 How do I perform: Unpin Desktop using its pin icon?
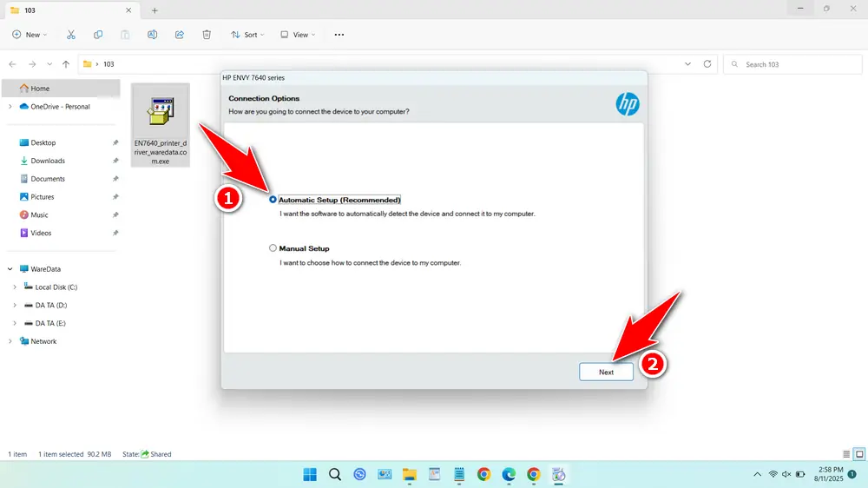coord(115,142)
